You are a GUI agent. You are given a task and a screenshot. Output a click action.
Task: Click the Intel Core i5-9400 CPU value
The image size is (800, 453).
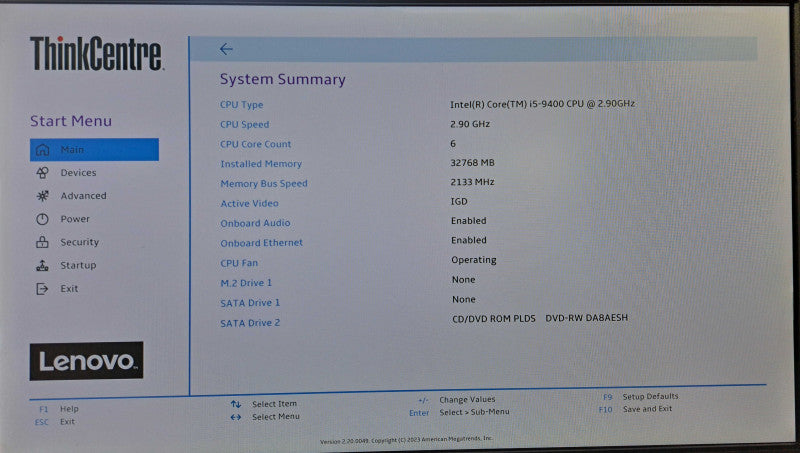542,104
